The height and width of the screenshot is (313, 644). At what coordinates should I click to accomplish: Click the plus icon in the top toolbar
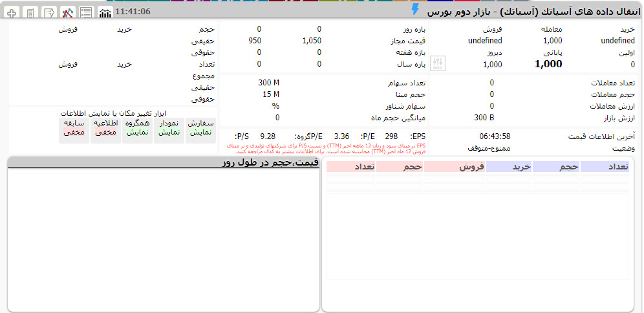11,12
